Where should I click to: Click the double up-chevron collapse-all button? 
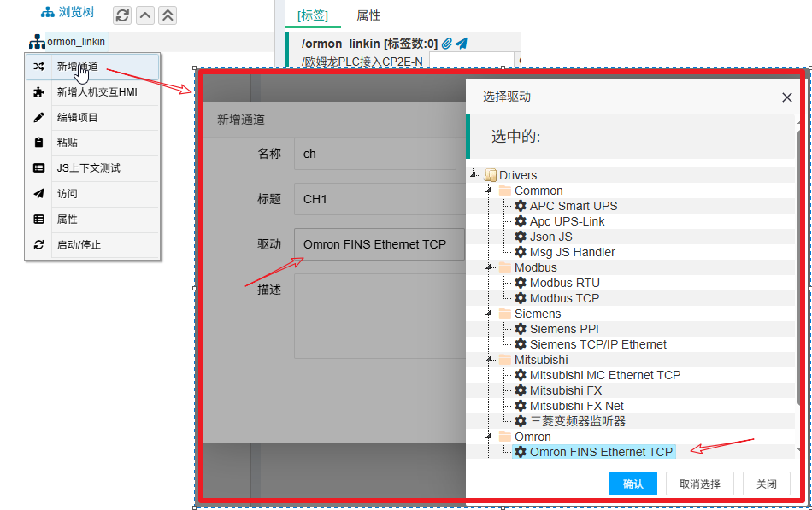168,15
